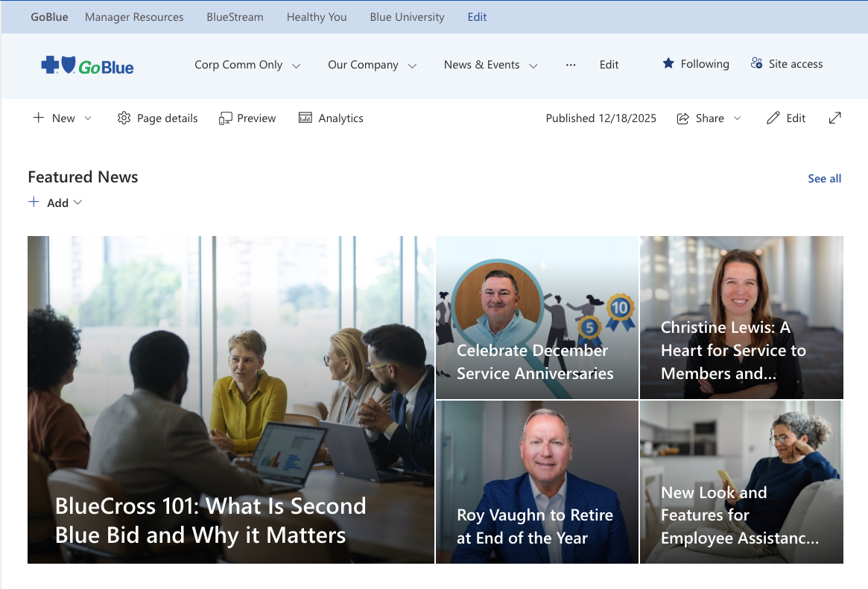Viewport: 868px width, 589px height.
Task: Go to Manager Resources
Action: pos(134,17)
